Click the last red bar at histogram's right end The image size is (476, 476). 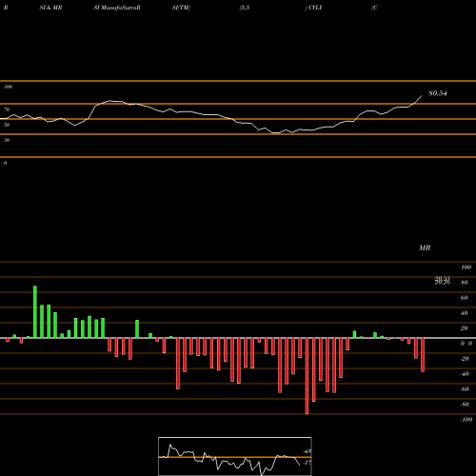click(423, 355)
